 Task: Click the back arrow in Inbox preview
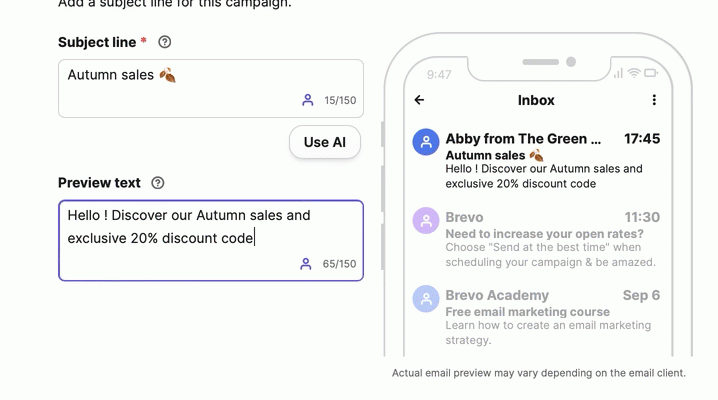pyautogui.click(x=419, y=100)
